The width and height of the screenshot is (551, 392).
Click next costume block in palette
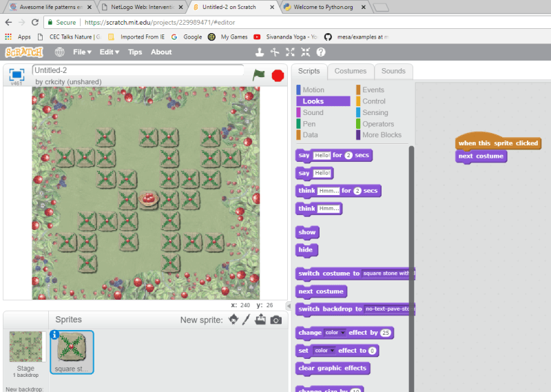321,291
